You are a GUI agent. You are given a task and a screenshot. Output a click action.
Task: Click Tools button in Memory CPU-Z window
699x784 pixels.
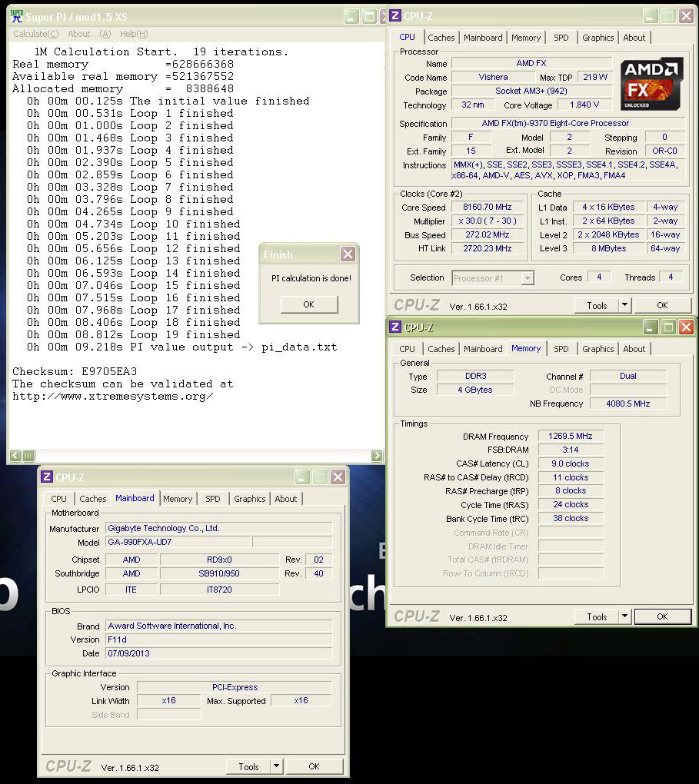597,617
